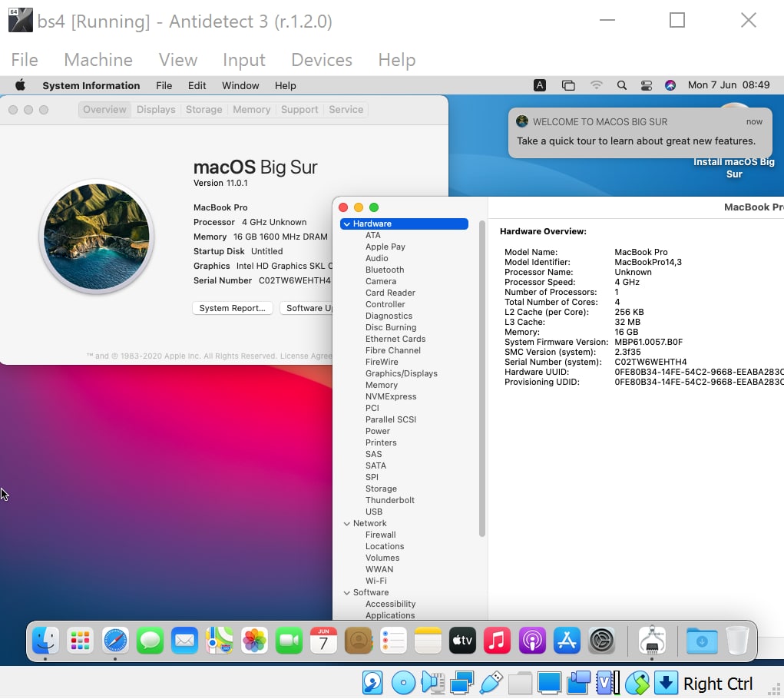Image resolution: width=784 pixels, height=699 pixels.
Task: Select USB in Hardware list
Action: (374, 512)
